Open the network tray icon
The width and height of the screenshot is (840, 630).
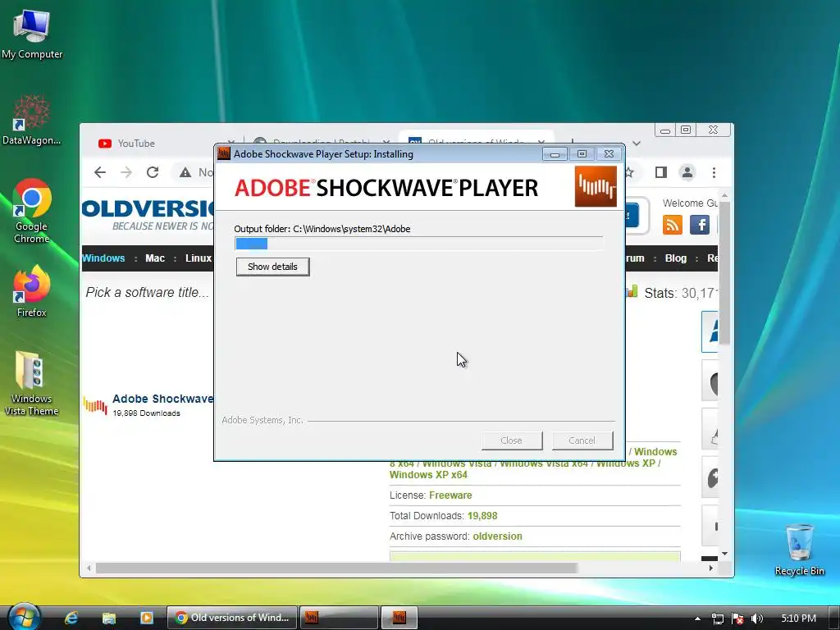pyautogui.click(x=717, y=619)
